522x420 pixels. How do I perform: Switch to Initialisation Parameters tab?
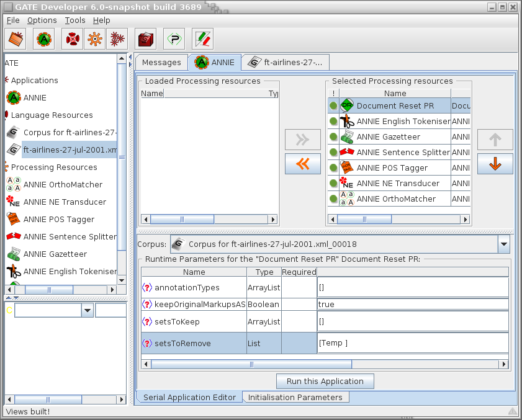click(x=295, y=397)
